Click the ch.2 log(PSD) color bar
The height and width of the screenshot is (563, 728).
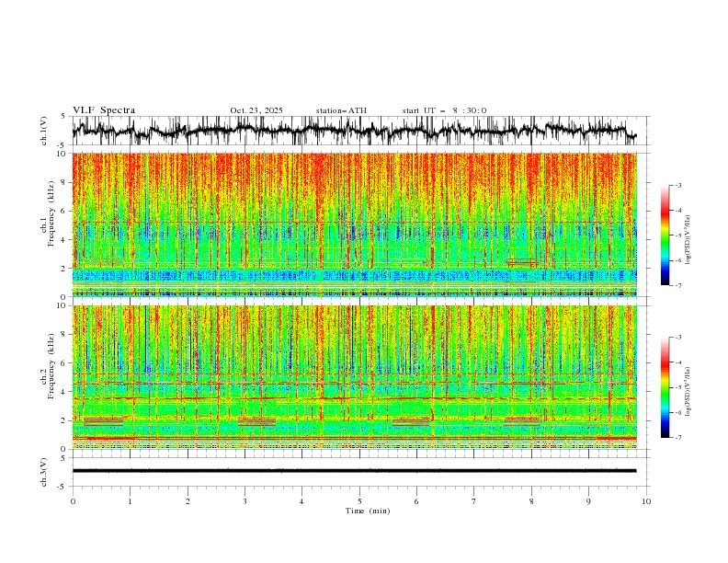coord(665,387)
